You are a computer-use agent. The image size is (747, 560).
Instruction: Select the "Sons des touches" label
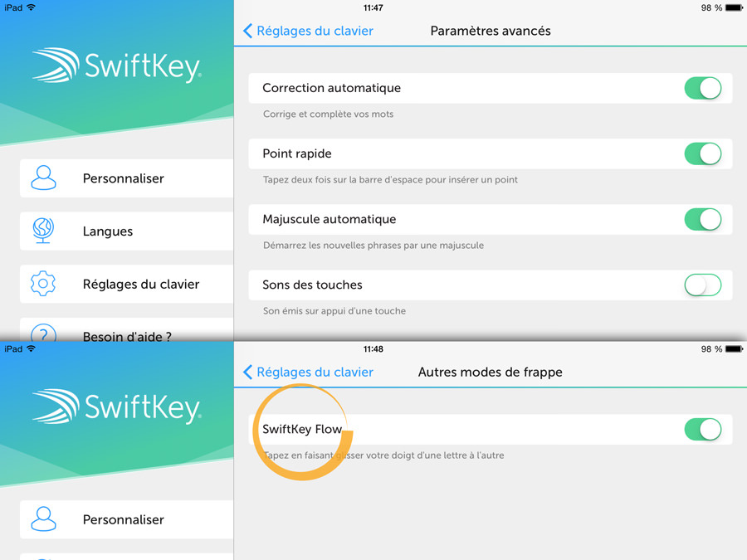tap(312, 285)
